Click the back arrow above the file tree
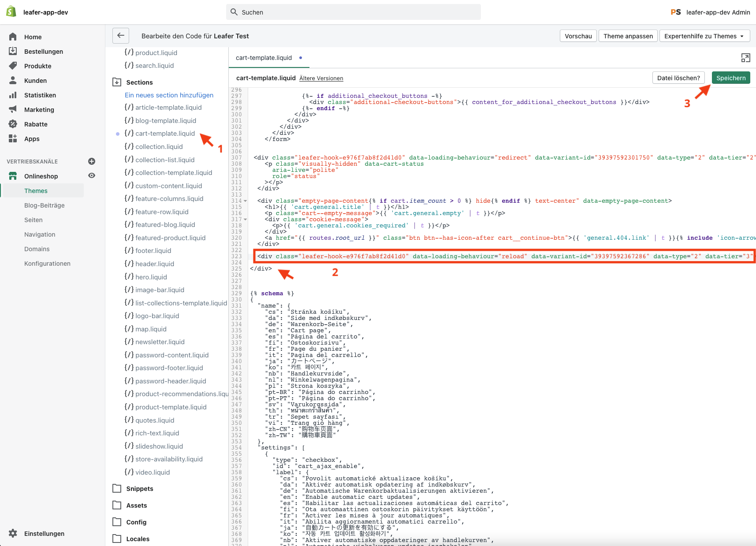The width and height of the screenshot is (756, 546). tap(120, 36)
